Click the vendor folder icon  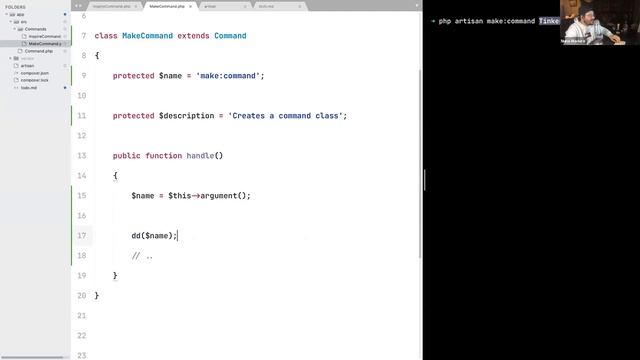[16, 58]
